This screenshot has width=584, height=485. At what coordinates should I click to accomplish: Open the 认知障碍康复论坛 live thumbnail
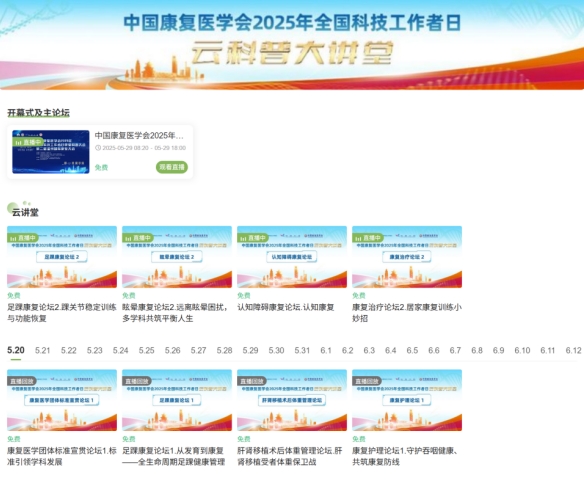pyautogui.click(x=292, y=257)
